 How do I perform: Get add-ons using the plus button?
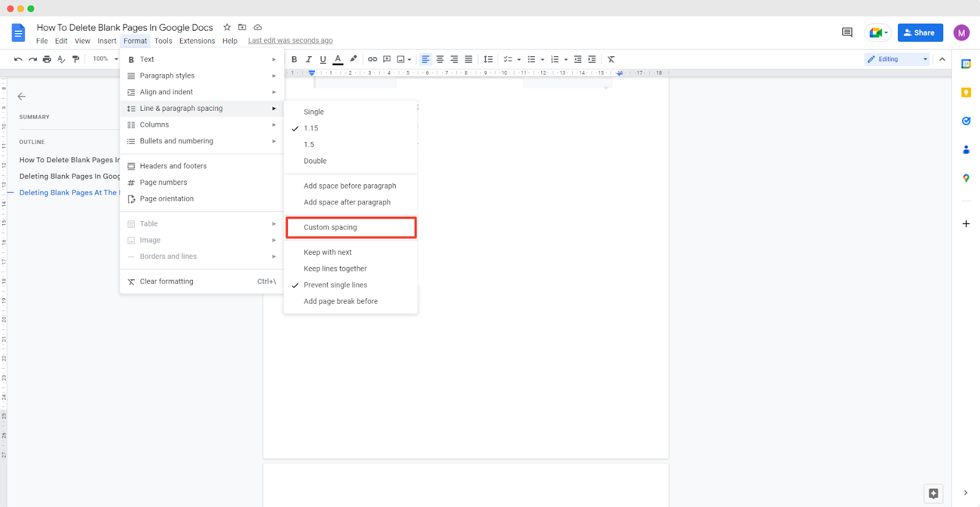pos(966,223)
